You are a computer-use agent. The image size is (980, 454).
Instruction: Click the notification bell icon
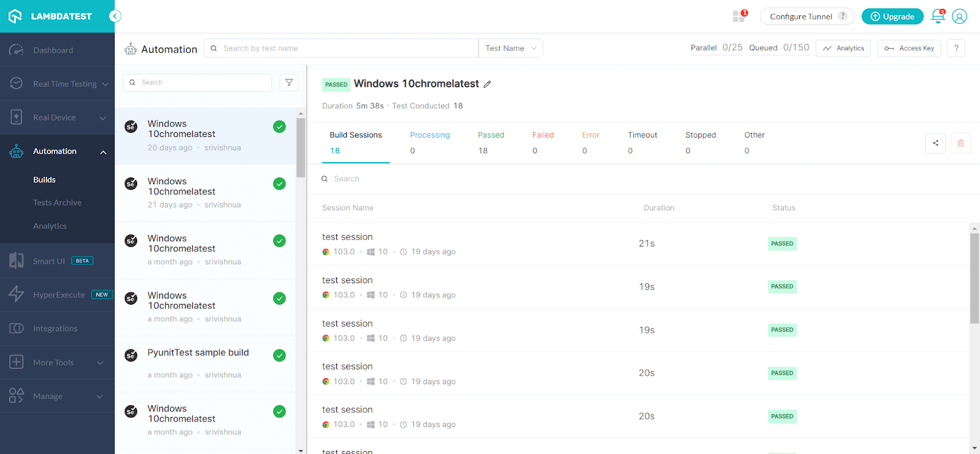point(937,17)
